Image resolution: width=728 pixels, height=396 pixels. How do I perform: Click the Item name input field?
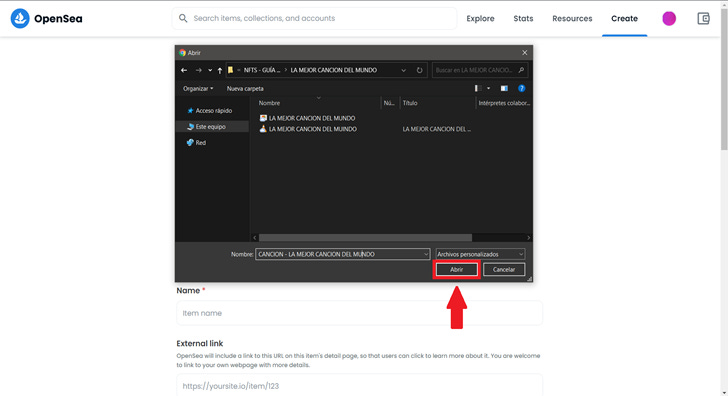coord(359,313)
